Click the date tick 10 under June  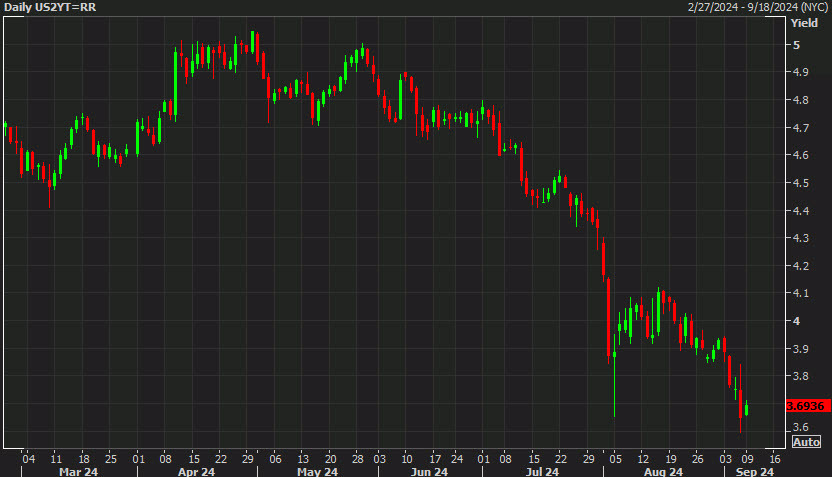(407, 459)
